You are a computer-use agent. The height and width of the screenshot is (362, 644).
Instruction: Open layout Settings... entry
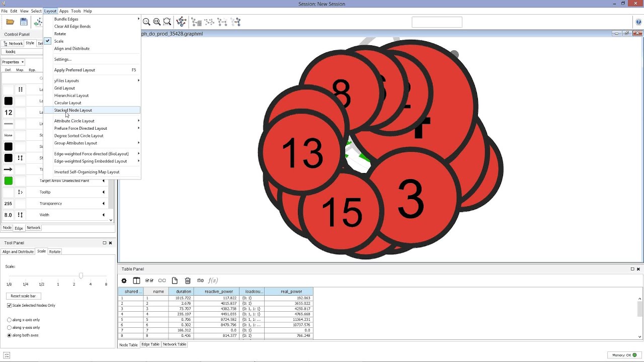(92, 59)
